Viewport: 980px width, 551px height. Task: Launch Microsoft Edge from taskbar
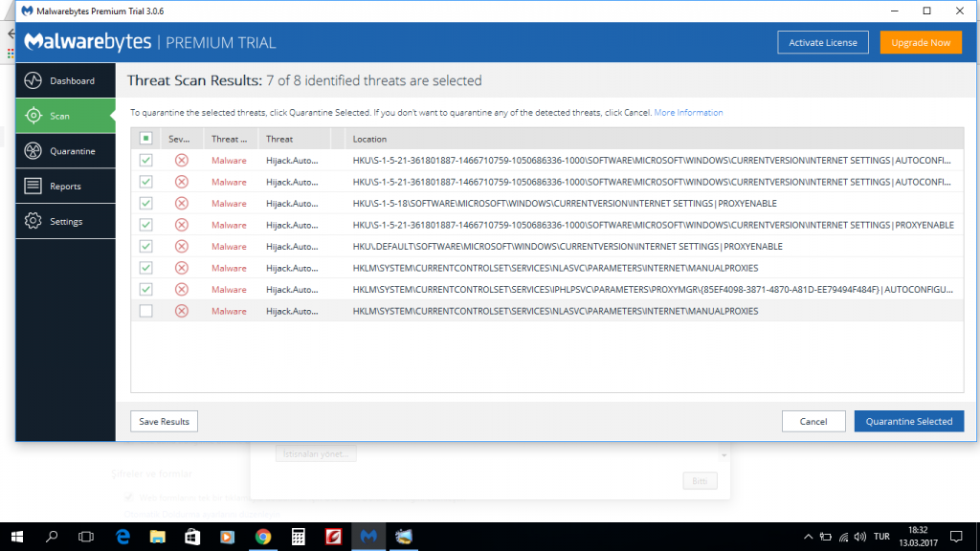click(x=122, y=537)
